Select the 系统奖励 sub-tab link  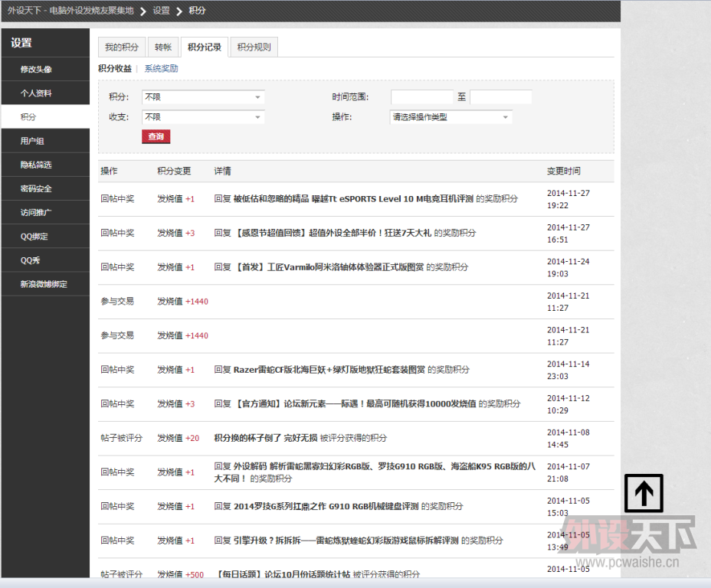pos(161,68)
